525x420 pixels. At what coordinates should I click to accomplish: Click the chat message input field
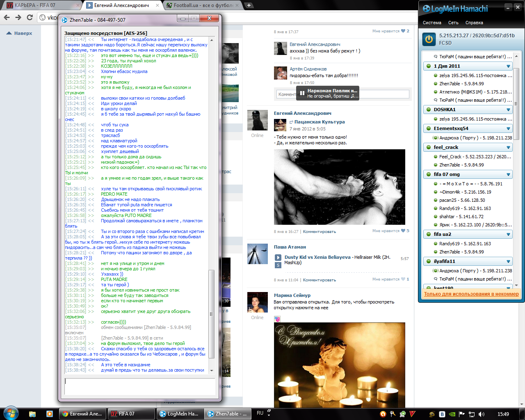pos(139,386)
